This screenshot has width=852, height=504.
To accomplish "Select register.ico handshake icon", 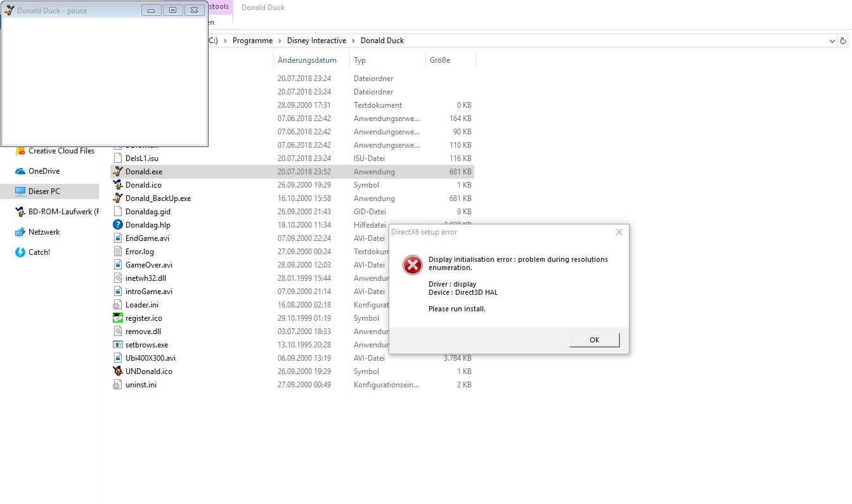I will [x=117, y=318].
